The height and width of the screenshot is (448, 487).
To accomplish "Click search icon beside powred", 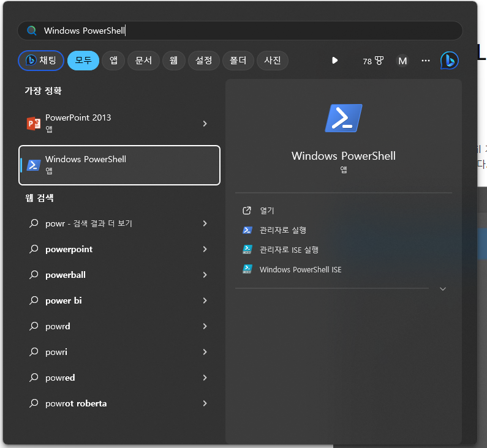I will pyautogui.click(x=34, y=378).
